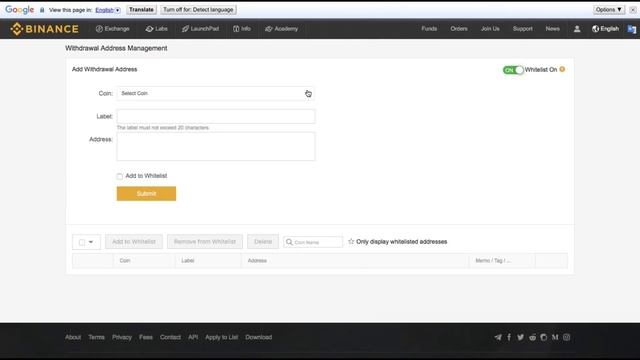
Task: Click the Add to Whitelist bulk button
Action: pos(134,242)
